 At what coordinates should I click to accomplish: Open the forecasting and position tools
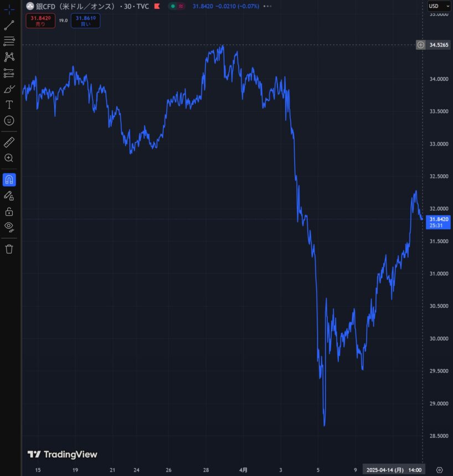click(9, 73)
